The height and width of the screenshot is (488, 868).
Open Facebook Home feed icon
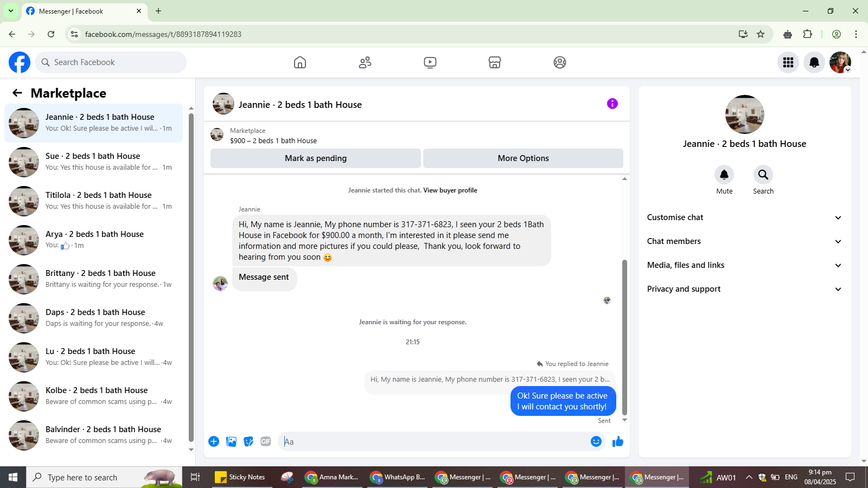click(300, 62)
